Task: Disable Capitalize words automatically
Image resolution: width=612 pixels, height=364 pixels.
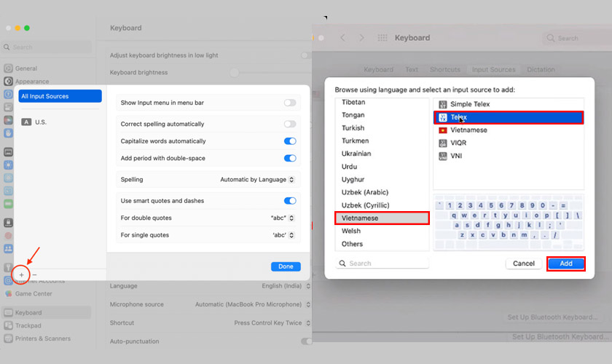Action: click(290, 141)
